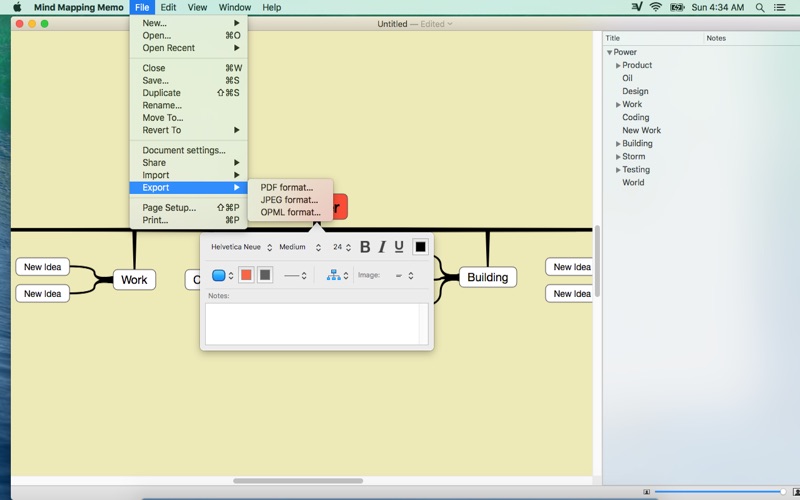The height and width of the screenshot is (500, 800).
Task: Expand the Product outline row
Action: [x=618, y=65]
